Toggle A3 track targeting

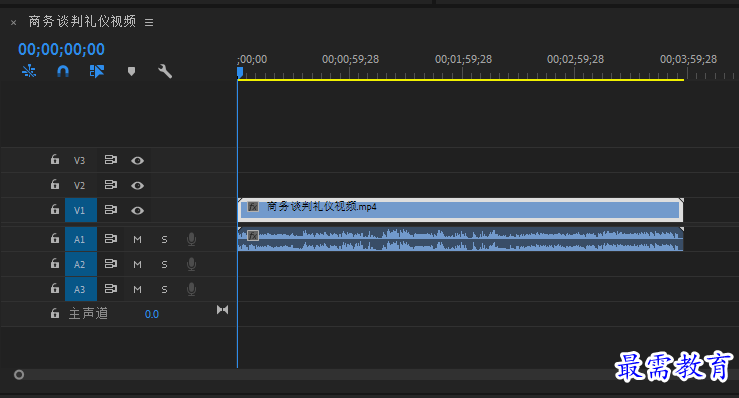[x=81, y=289]
